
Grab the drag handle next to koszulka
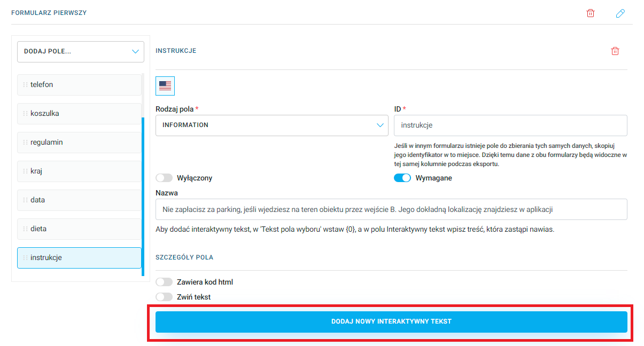click(25, 113)
